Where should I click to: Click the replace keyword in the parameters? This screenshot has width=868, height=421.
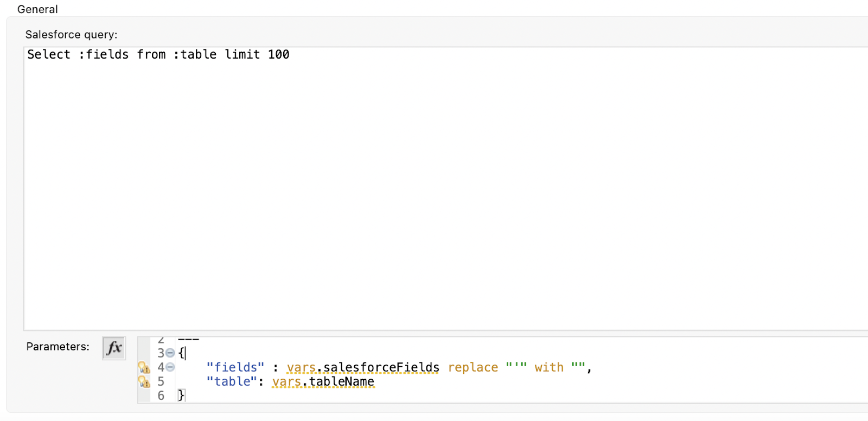[473, 367]
